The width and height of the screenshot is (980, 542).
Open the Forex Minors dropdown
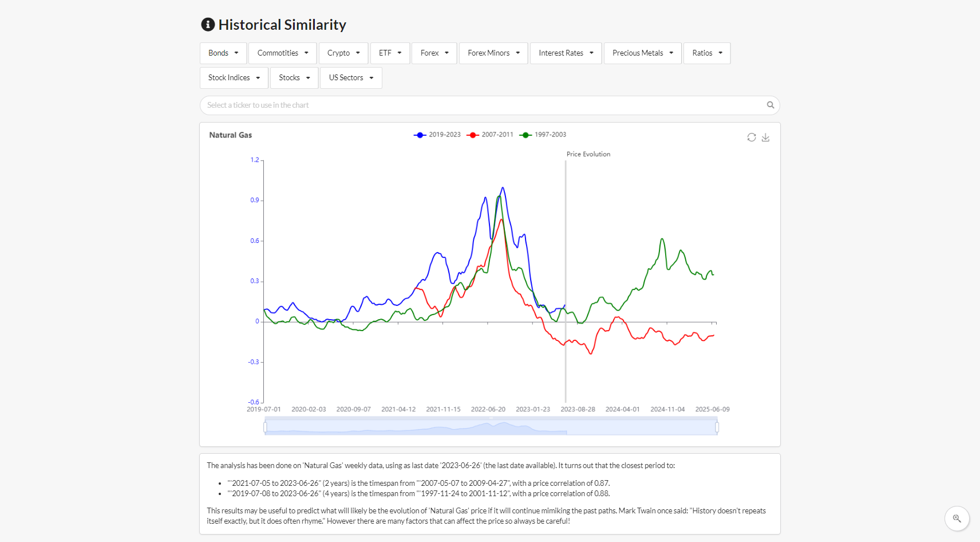[493, 53]
